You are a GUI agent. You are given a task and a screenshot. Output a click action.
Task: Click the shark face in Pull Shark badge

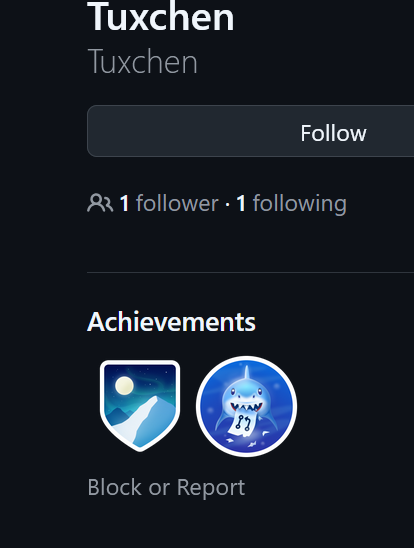(x=247, y=394)
